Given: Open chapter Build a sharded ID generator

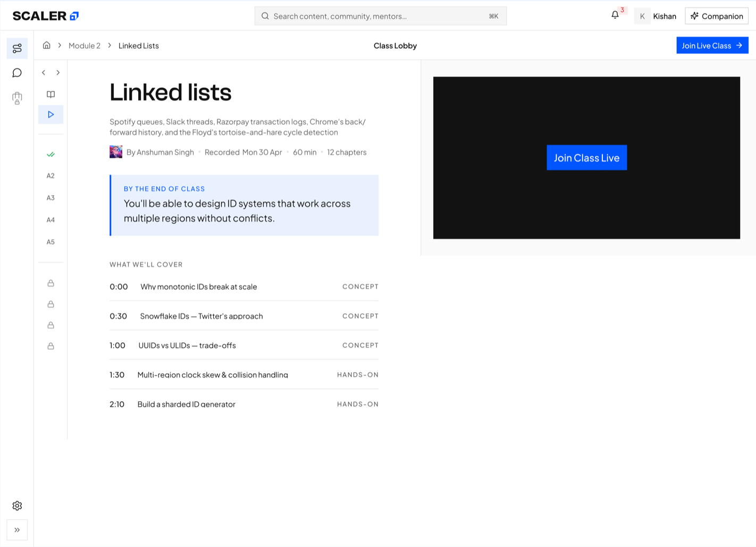Looking at the screenshot, I should coord(244,404).
